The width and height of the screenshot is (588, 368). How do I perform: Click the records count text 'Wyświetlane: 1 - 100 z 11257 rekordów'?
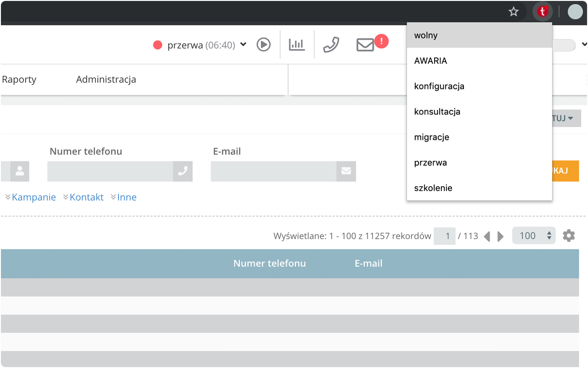coord(352,236)
